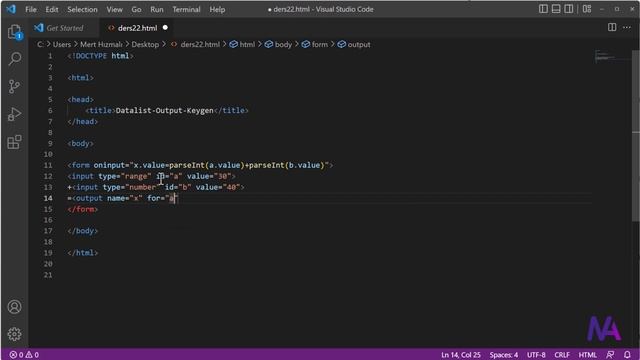Click the unsaved dot on ders22.html tab
The height and width of the screenshot is (360, 640).
(165, 28)
